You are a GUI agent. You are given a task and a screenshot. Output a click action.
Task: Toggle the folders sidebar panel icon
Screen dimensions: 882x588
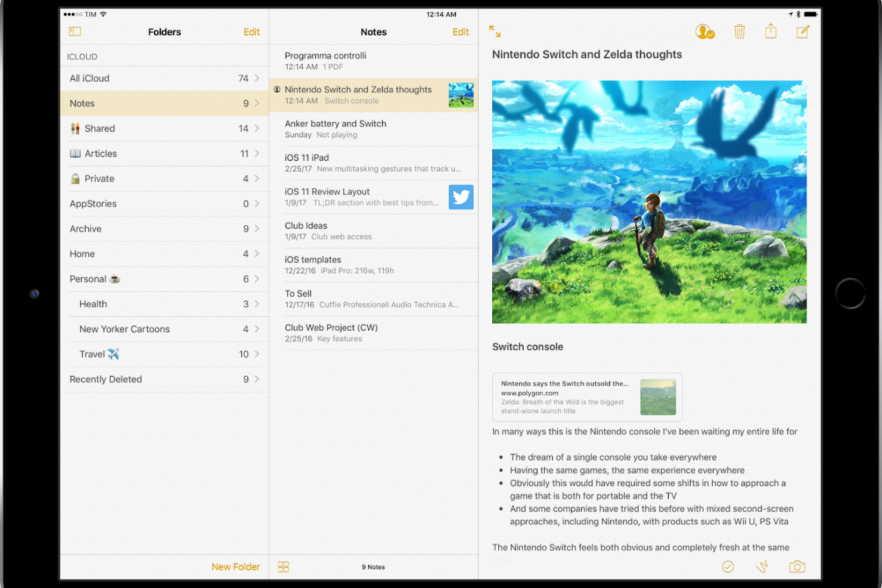(74, 31)
